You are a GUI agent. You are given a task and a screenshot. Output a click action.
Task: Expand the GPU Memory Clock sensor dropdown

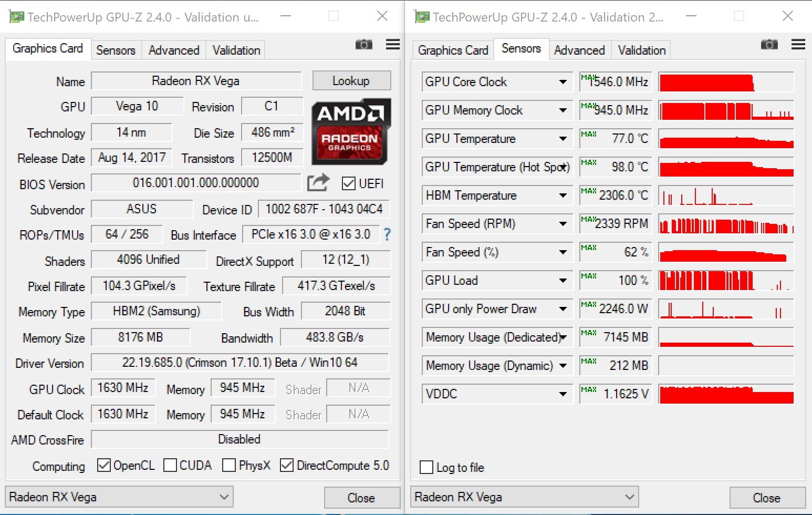pyautogui.click(x=563, y=110)
